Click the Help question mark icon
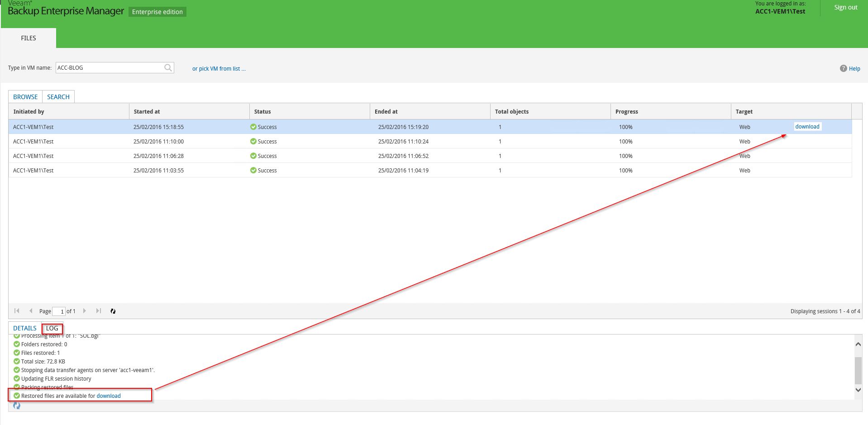This screenshot has width=868, height=425. tap(843, 68)
